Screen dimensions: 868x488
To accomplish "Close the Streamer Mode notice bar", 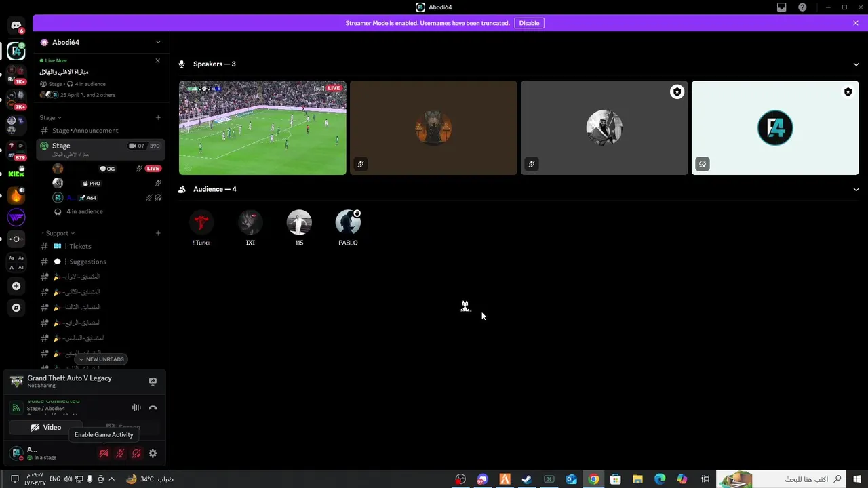I will pos(856,23).
